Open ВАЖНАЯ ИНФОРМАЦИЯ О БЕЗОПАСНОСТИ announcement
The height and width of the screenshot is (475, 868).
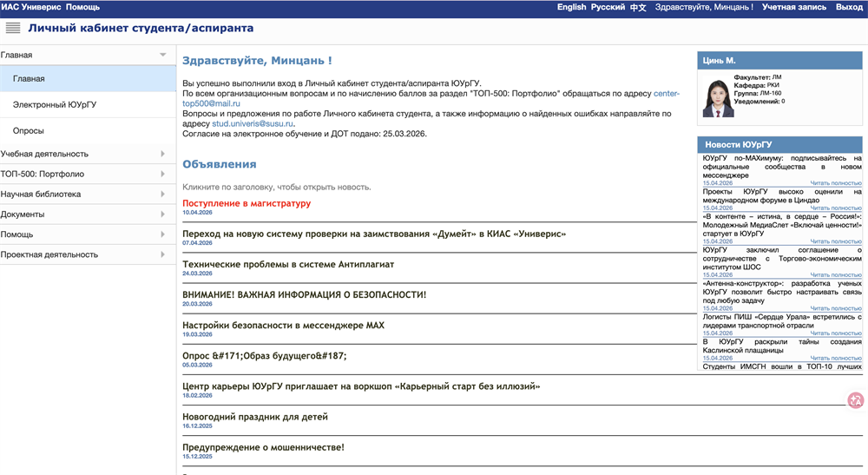[x=305, y=294]
